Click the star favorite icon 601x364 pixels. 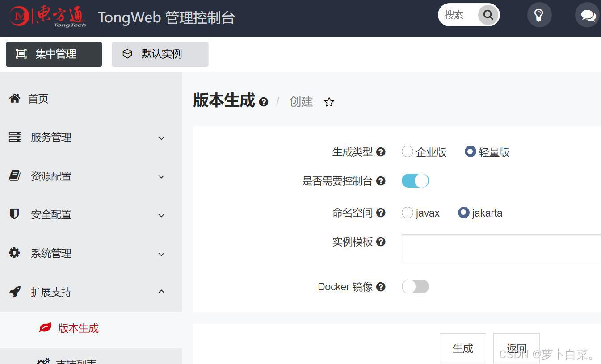coord(329,102)
